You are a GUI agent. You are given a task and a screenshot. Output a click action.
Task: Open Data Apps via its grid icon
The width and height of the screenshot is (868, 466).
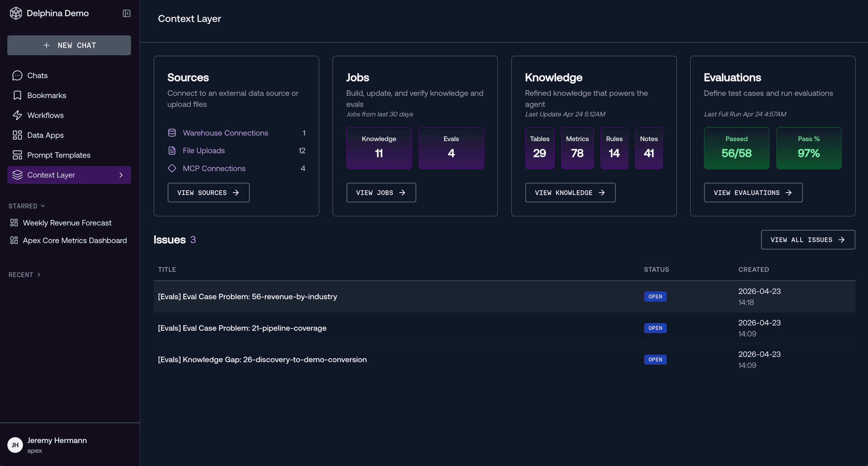click(17, 135)
